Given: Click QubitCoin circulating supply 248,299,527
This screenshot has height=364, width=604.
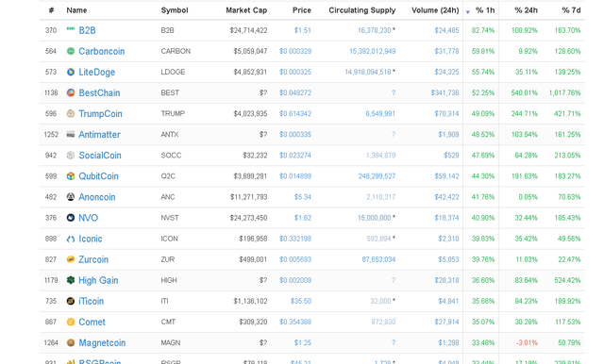Looking at the screenshot, I should (x=377, y=176).
